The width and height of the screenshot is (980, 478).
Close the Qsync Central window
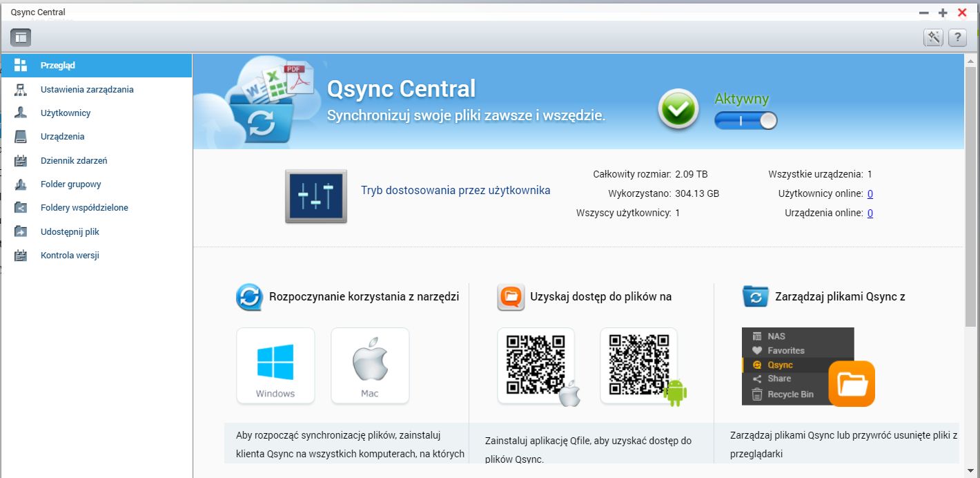[x=962, y=12]
